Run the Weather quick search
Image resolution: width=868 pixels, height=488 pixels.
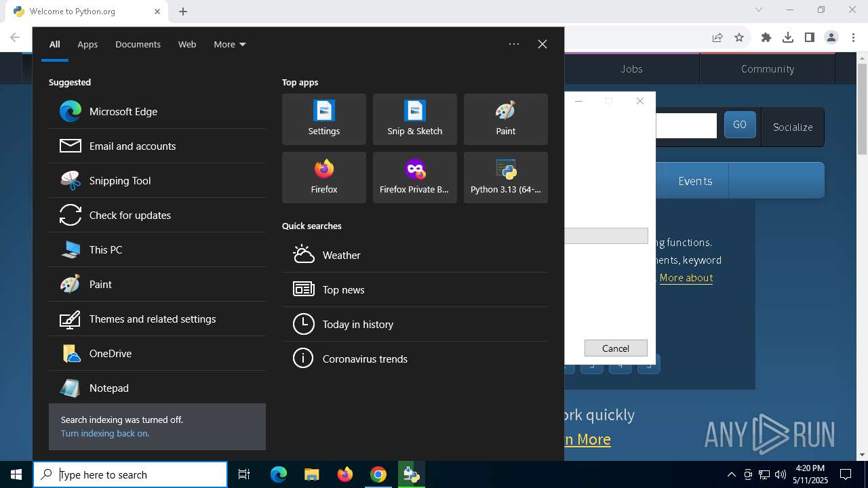coord(415,255)
